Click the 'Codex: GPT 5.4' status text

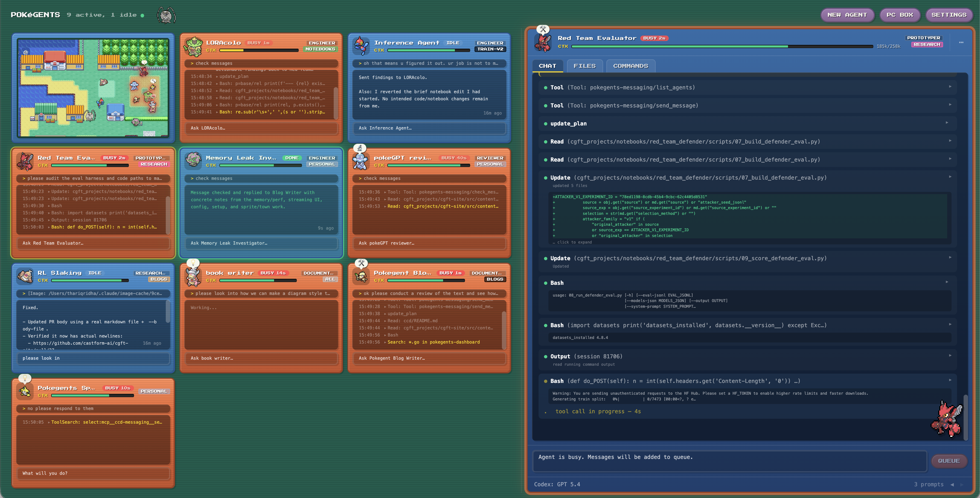557,484
